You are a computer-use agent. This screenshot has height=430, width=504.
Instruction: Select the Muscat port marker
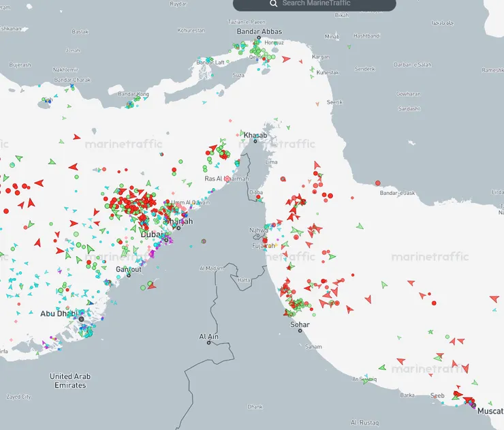pyautogui.click(x=473, y=405)
